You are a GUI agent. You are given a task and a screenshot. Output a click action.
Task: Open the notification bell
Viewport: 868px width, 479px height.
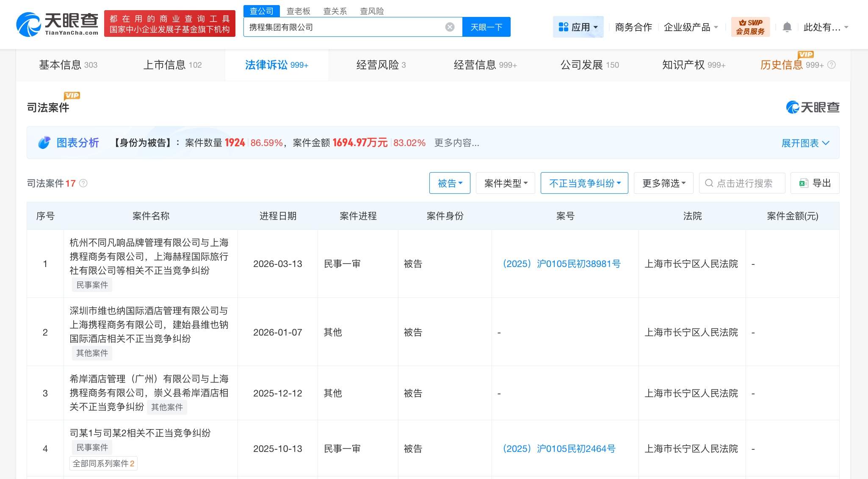tap(787, 27)
